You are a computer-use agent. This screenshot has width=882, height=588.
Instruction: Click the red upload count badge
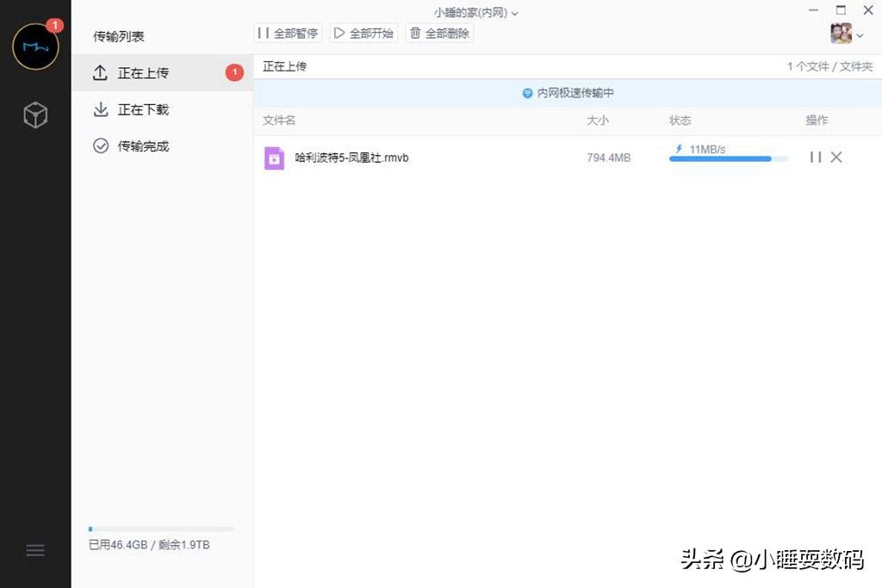[234, 73]
